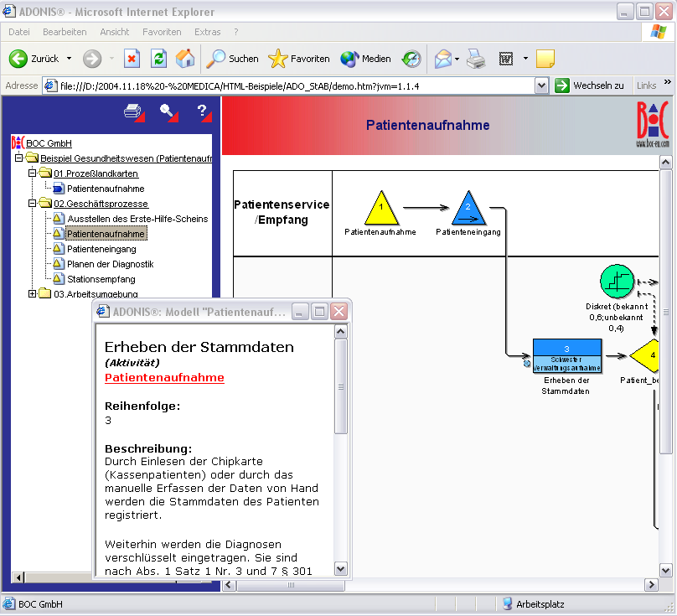Click the address URL input field
The width and height of the screenshot is (677, 616).
tap(297, 86)
